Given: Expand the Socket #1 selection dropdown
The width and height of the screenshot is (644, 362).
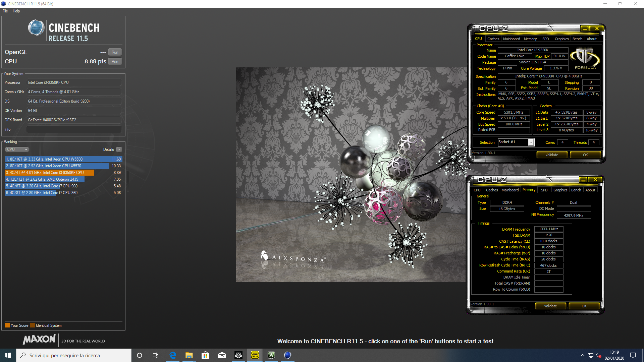Looking at the screenshot, I should (531, 142).
